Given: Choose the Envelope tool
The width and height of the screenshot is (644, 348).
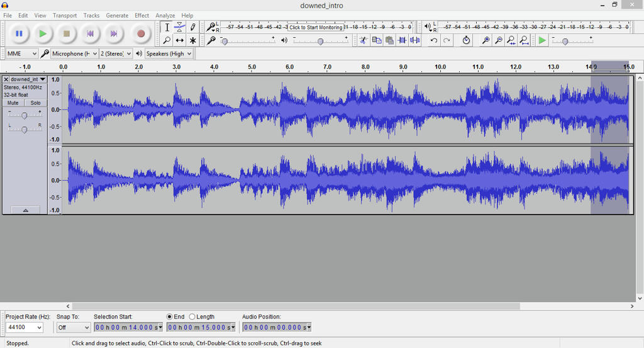Looking at the screenshot, I should [x=179, y=27].
